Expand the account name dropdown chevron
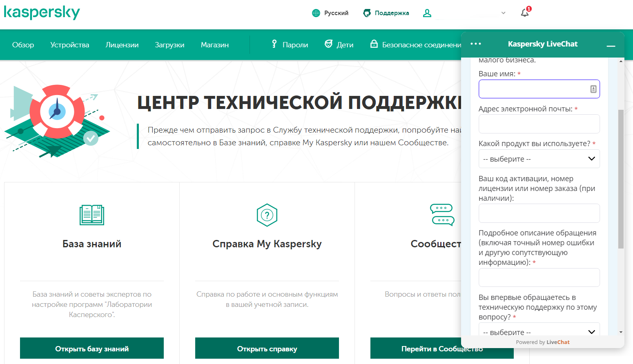Image resolution: width=633 pixels, height=364 pixels. pos(503,13)
